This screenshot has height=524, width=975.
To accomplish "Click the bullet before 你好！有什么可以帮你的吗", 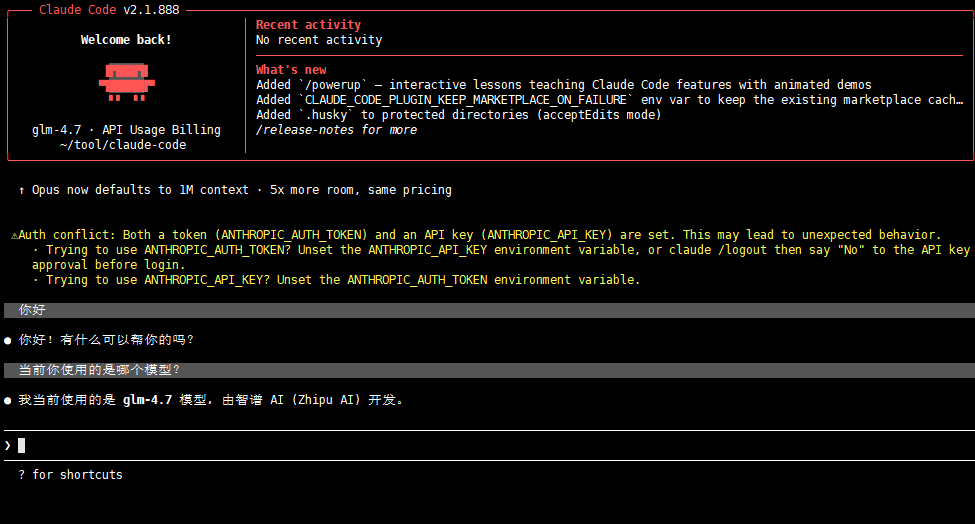I will (x=7, y=341).
